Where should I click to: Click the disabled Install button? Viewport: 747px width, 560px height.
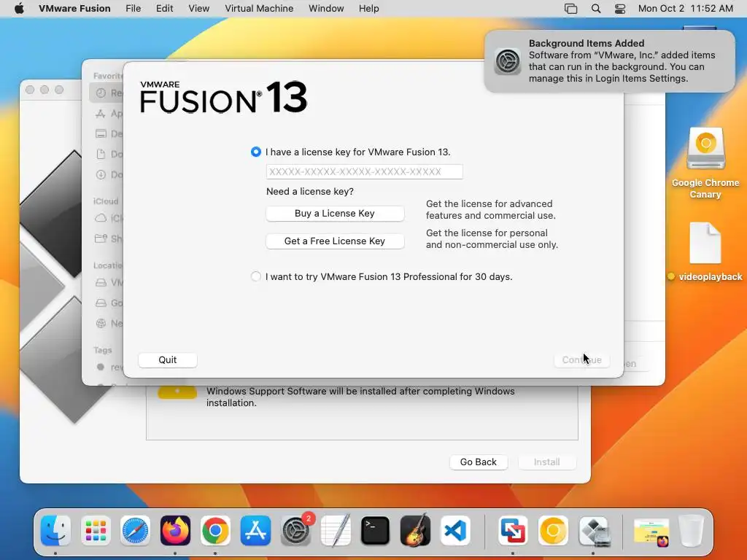click(x=547, y=462)
